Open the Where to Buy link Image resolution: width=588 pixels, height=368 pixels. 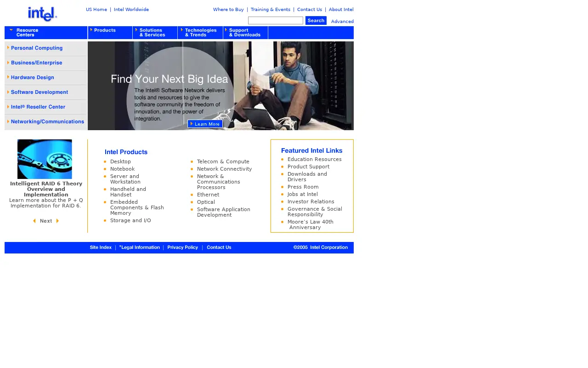[x=228, y=10]
